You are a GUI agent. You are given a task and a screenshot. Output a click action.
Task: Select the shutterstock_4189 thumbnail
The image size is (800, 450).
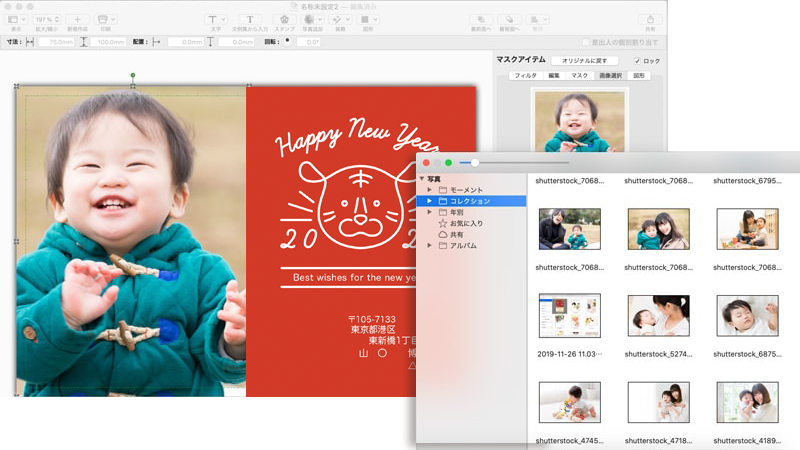pyautogui.click(x=747, y=402)
